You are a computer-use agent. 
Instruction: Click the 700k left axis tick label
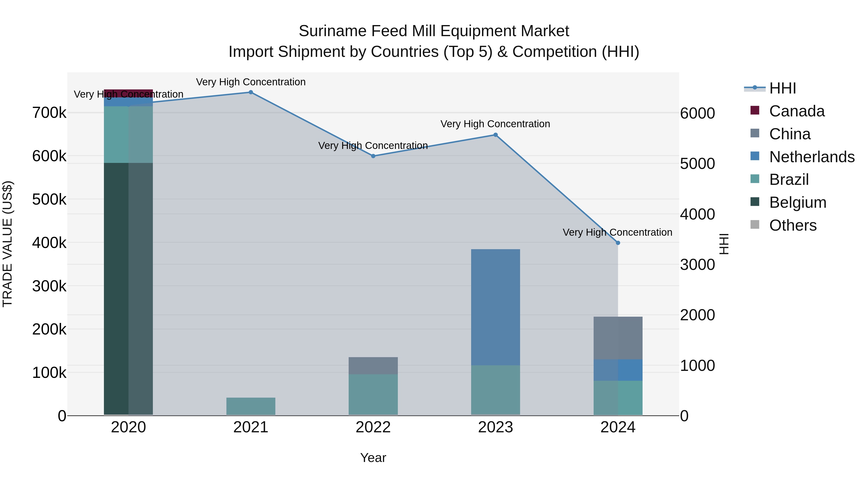coord(49,113)
